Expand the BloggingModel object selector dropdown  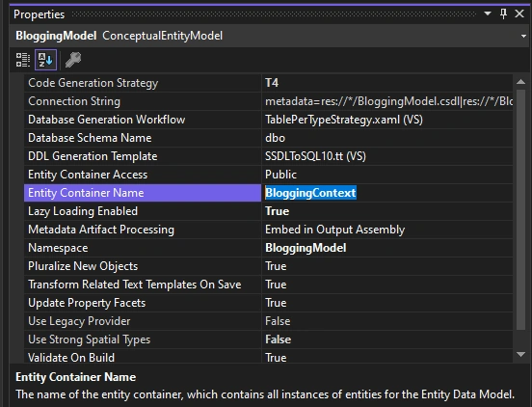pyautogui.click(x=523, y=36)
